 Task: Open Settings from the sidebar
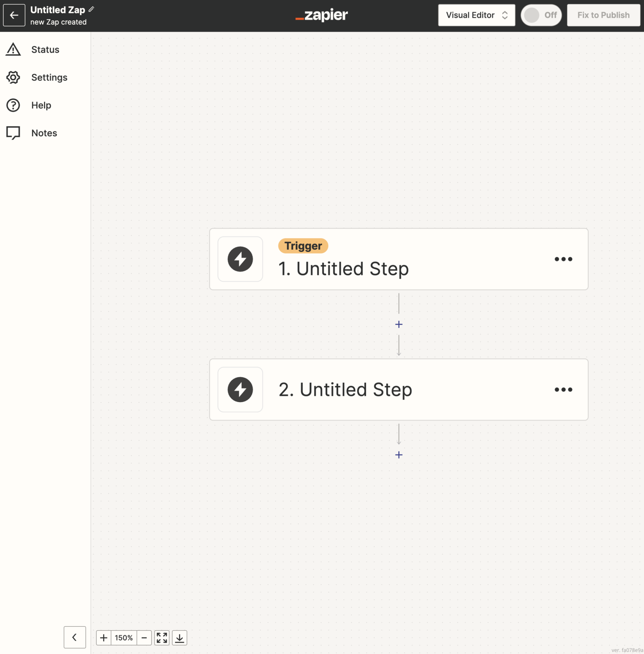tap(49, 77)
